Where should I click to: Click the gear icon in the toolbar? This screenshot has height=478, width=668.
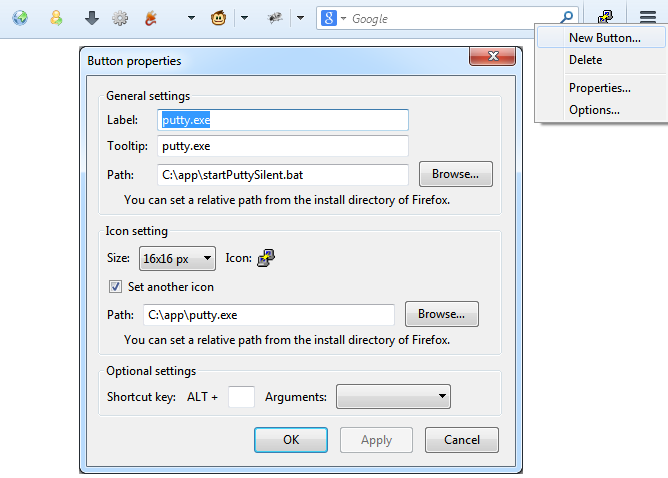[120, 18]
